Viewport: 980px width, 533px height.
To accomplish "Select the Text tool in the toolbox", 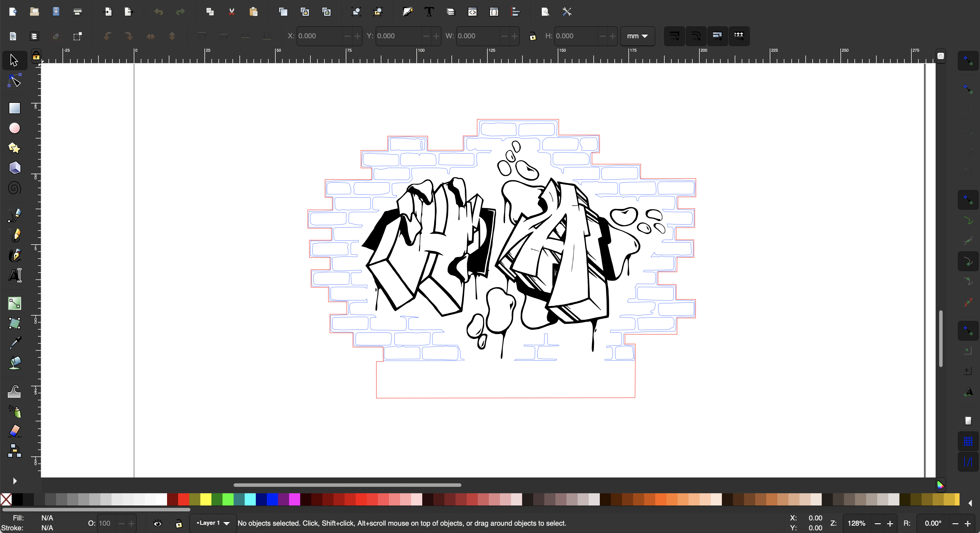I will [15, 275].
